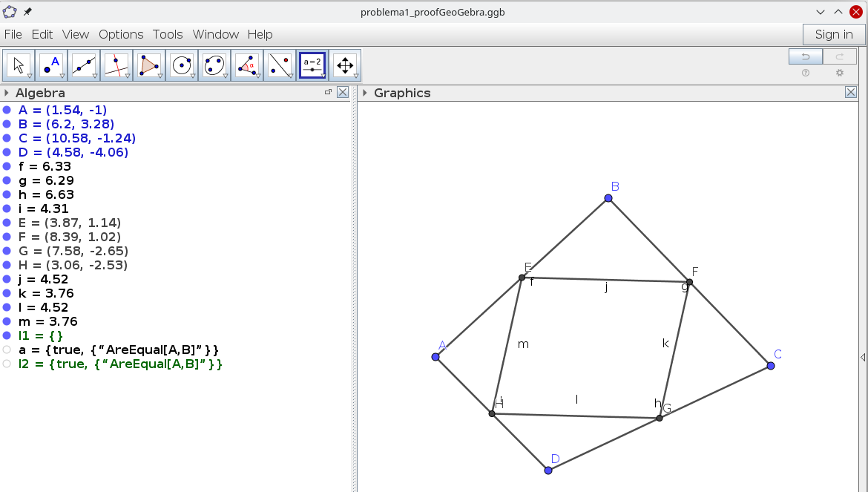Select the Circle with center tool
Viewport: 868px width, 492px height.
coord(182,65)
